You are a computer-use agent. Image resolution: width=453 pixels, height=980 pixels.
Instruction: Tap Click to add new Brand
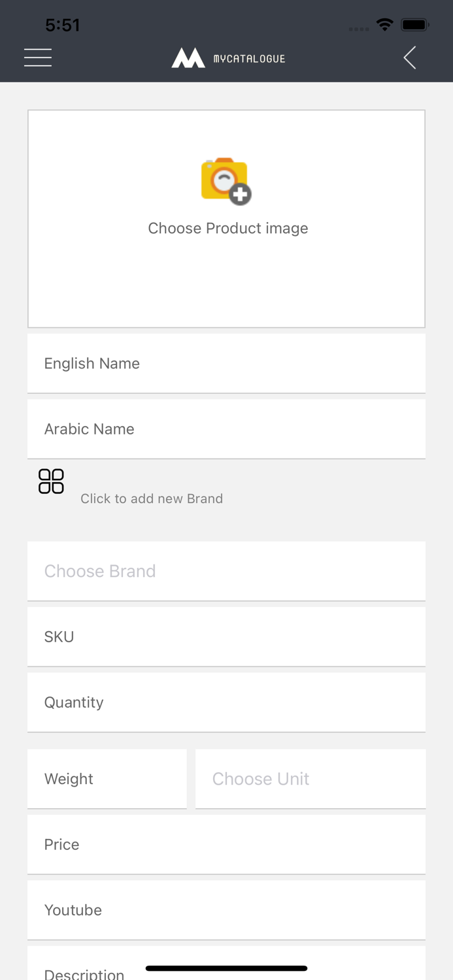pos(152,498)
